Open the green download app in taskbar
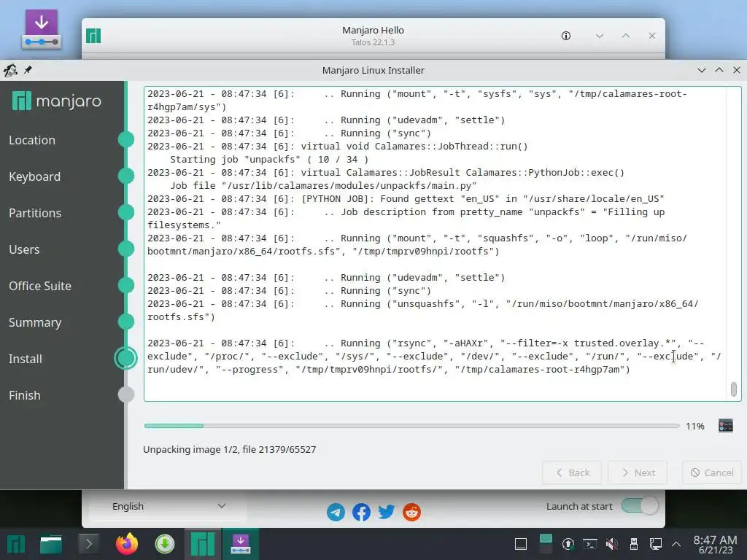The height and width of the screenshot is (560, 747). [x=165, y=544]
